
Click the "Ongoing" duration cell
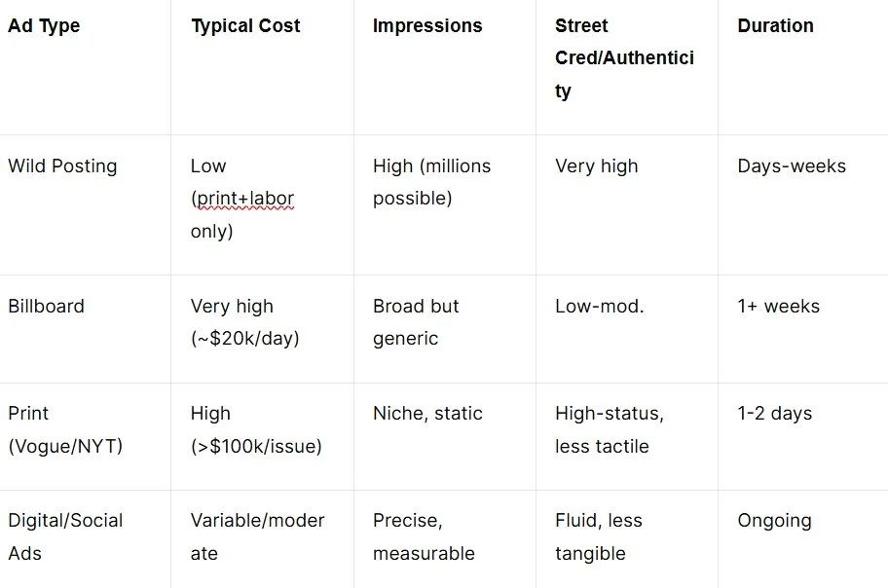[774, 520]
